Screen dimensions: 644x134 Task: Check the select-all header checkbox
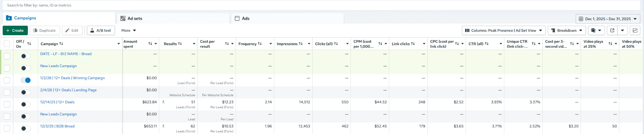(x=7, y=44)
